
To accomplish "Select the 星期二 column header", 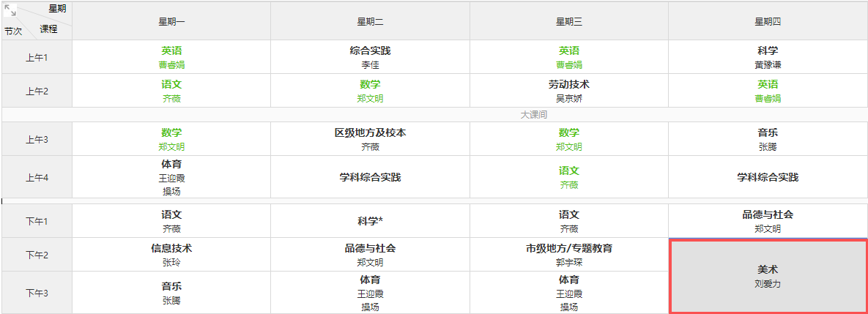I will coord(370,21).
